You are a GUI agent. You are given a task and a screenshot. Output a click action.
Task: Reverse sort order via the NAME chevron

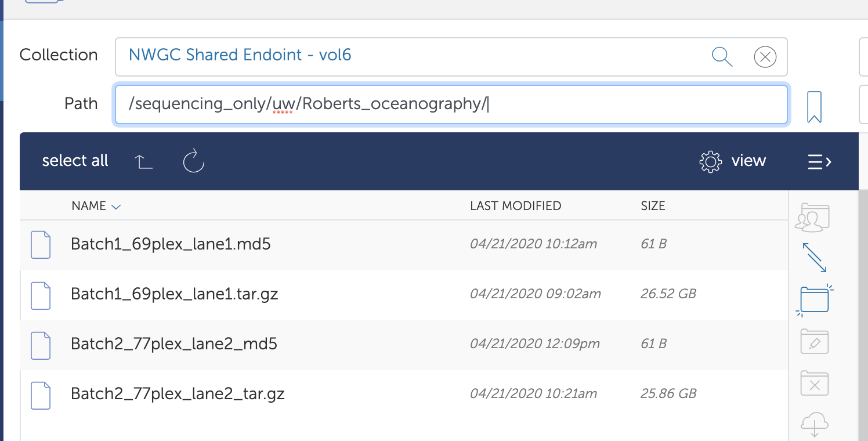(115, 206)
